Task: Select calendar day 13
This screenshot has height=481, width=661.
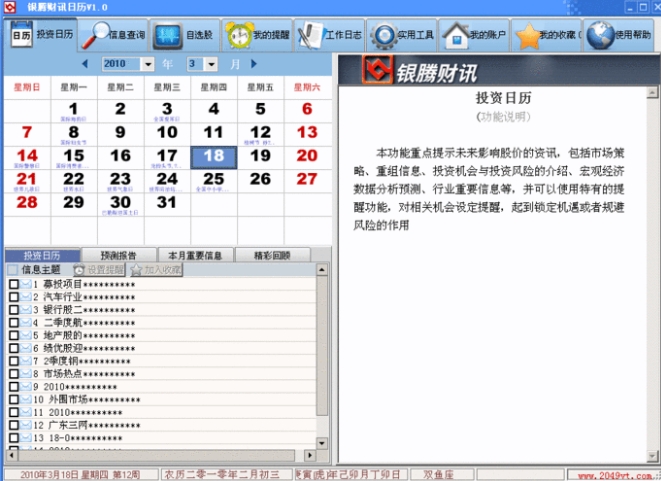Action: click(x=307, y=134)
